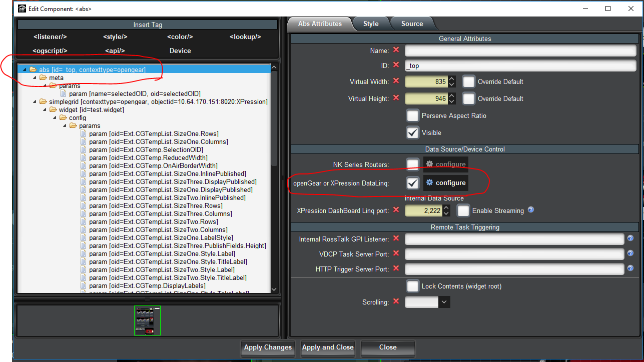Uncheck the Visible checkbox
The image size is (644, 362).
coord(412,132)
